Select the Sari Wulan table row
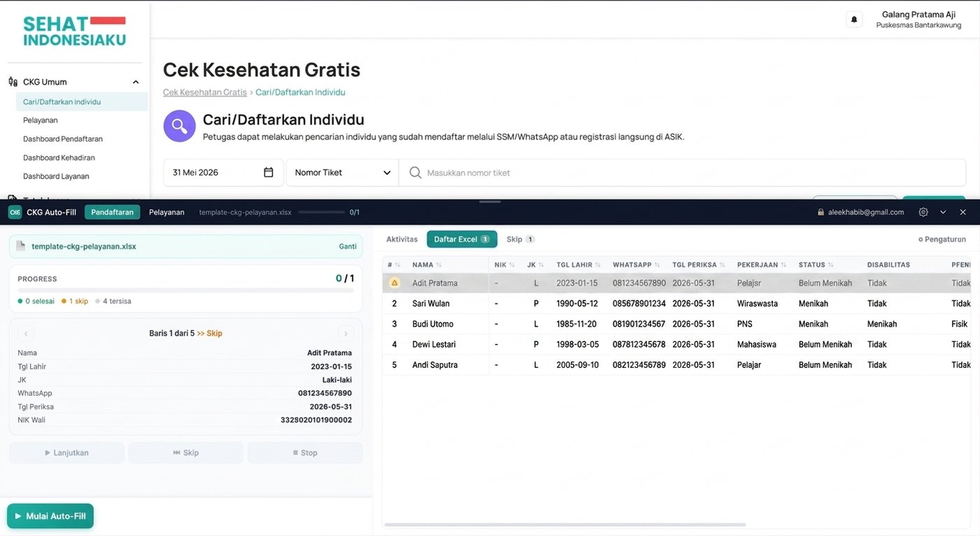This screenshot has height=536, width=980. click(676, 303)
